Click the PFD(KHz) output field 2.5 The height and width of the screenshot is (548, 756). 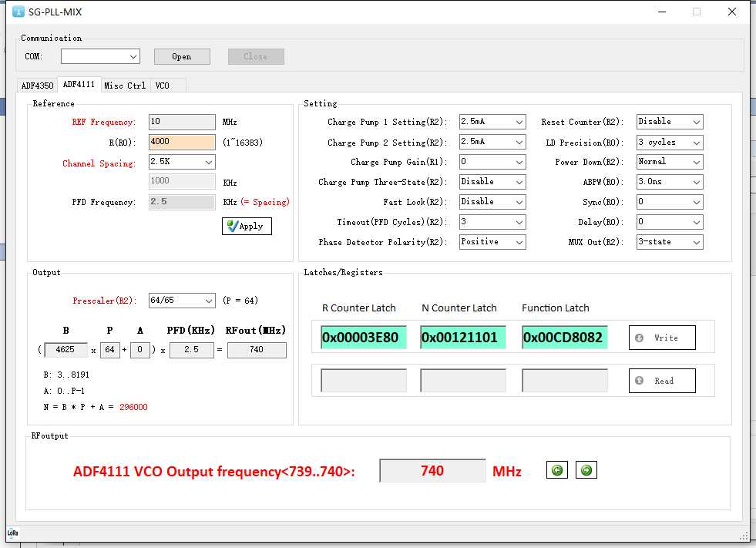(x=191, y=350)
